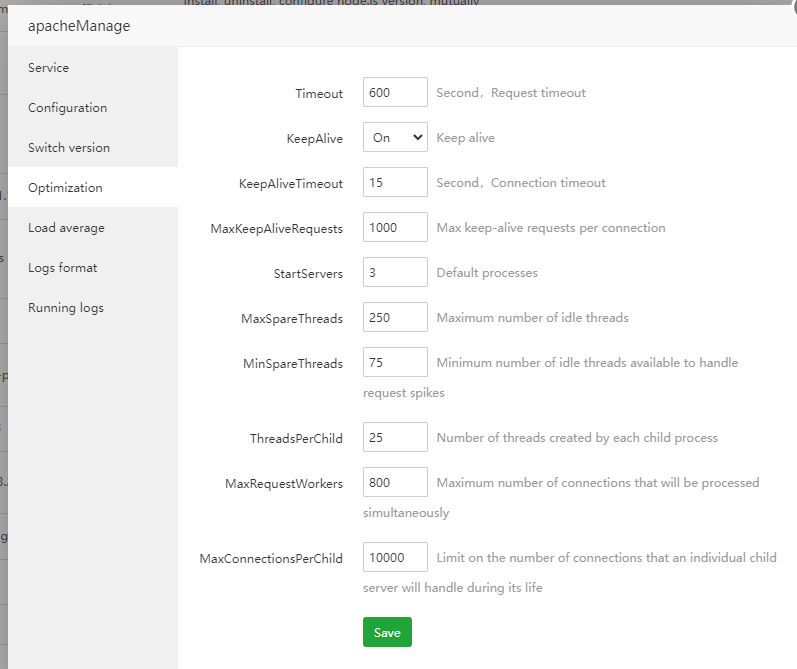The height and width of the screenshot is (669, 797).
Task: Go to the Load average tab
Action: tap(66, 228)
